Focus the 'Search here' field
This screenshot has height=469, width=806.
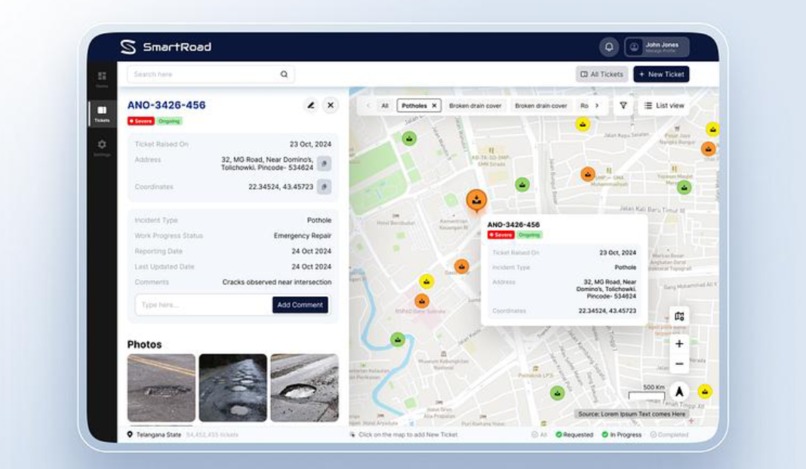pos(211,74)
